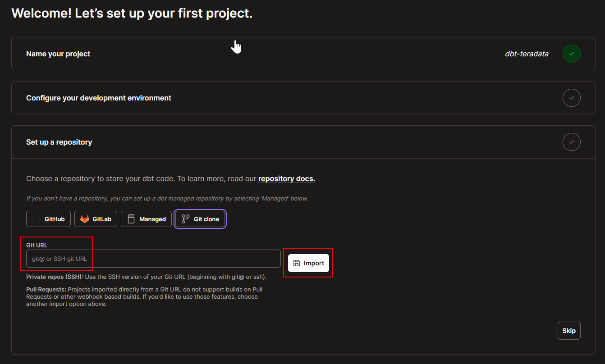
Task: Click the Git URL input field
Action: pyautogui.click(x=153, y=259)
